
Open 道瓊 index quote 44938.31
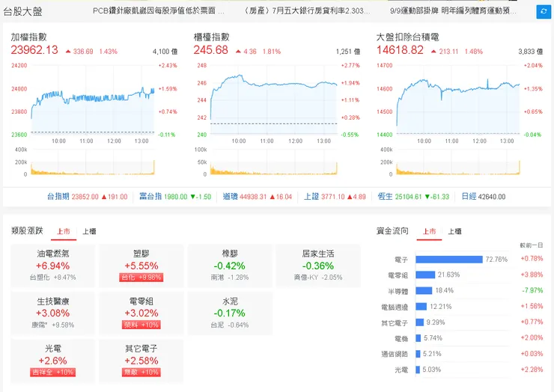tap(258, 197)
